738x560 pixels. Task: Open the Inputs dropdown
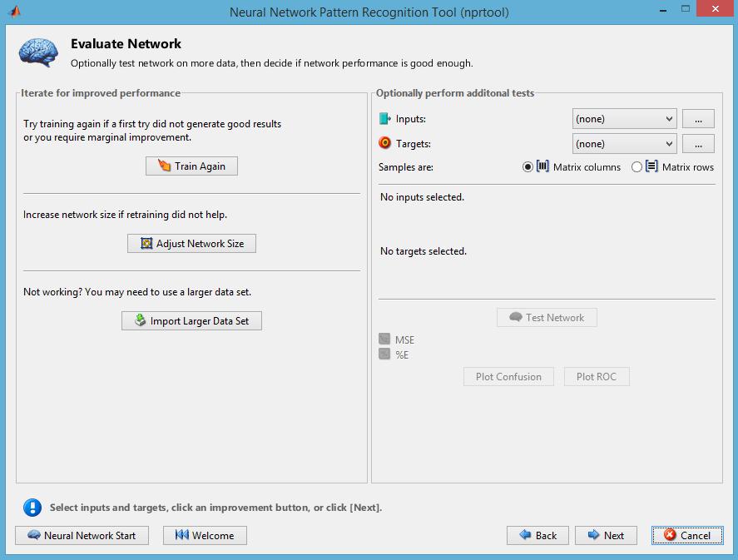coord(624,119)
